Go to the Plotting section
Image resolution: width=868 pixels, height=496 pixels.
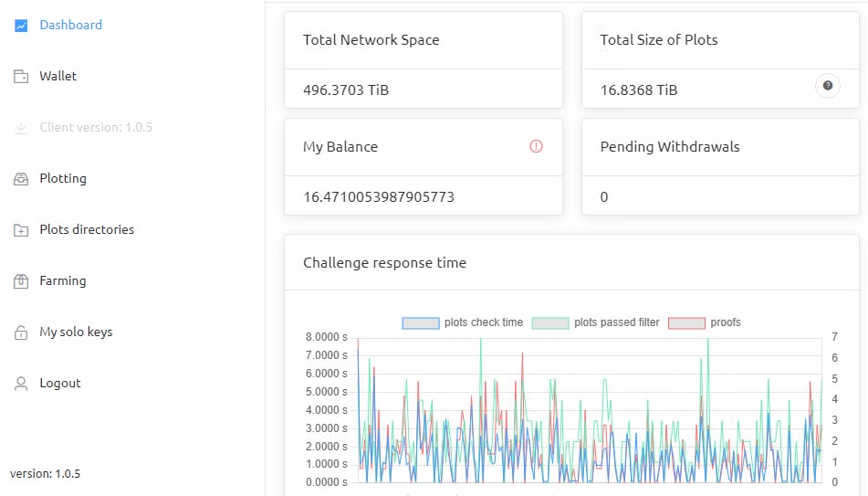(x=63, y=178)
